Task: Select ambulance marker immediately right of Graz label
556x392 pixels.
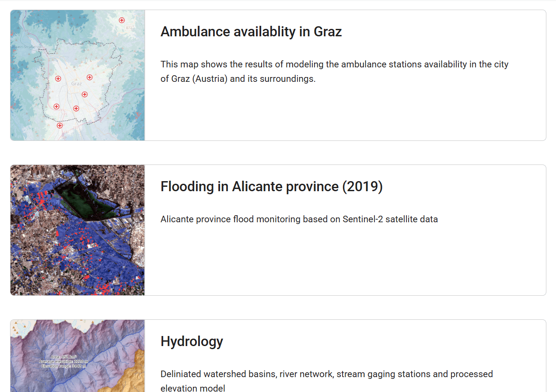Action: click(x=90, y=77)
